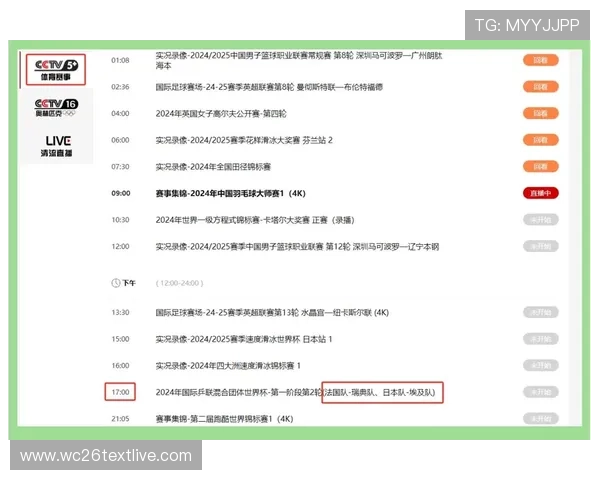The image size is (600, 480).
Task: Replay the 06:00 figure skating Grand Prix
Action: coord(541,140)
